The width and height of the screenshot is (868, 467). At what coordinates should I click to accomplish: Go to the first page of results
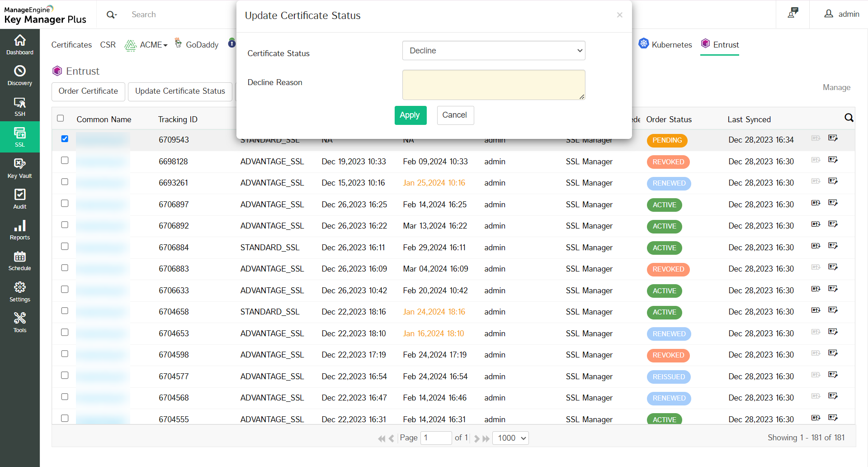[x=382, y=438]
